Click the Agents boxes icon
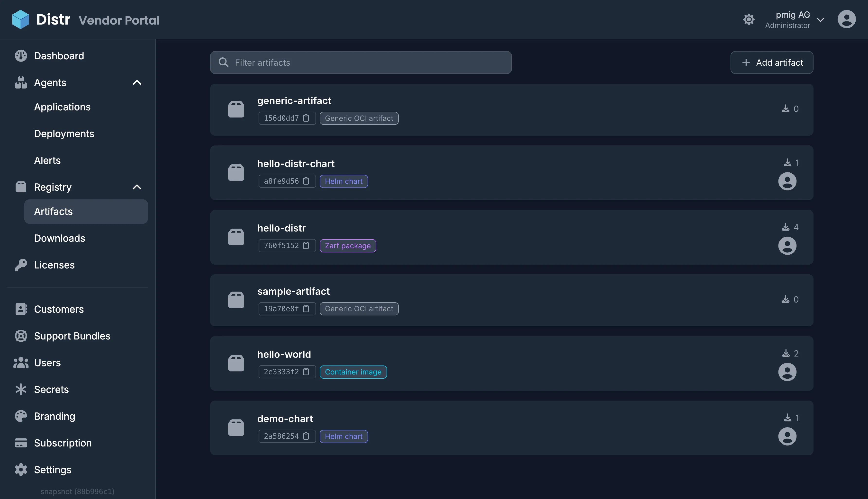 21,83
